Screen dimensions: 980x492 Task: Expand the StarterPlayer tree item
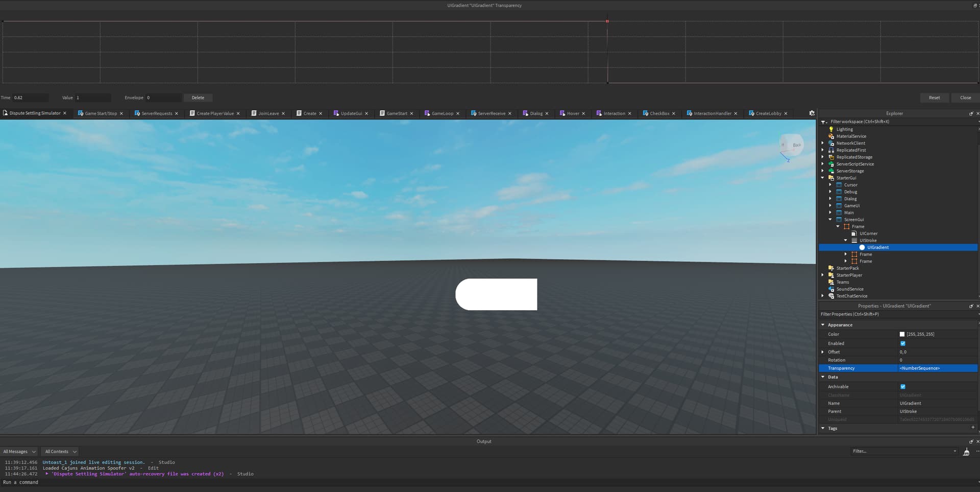click(x=821, y=275)
